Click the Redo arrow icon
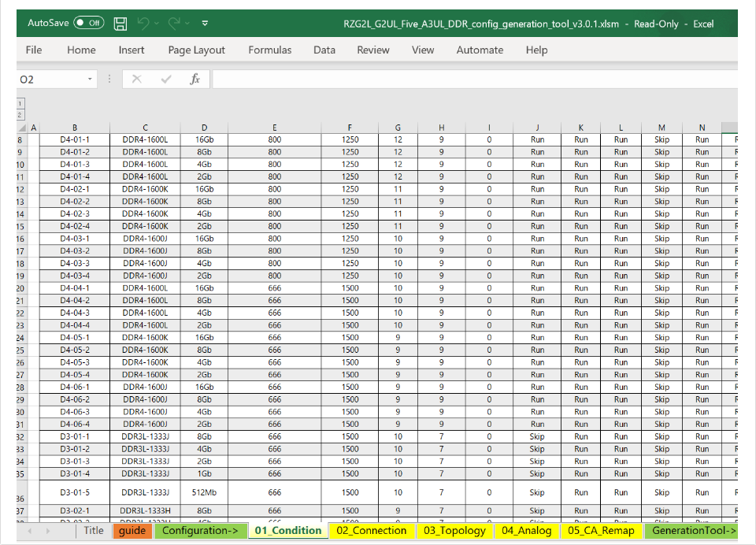756x545 pixels. click(x=174, y=23)
